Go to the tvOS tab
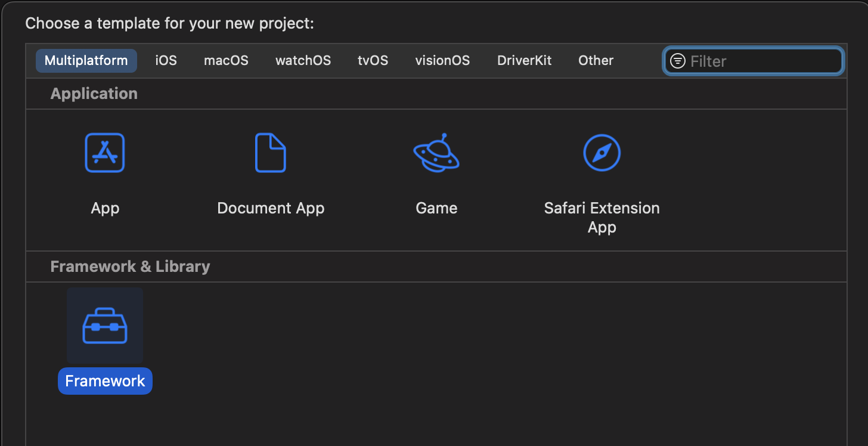The image size is (868, 446). (373, 61)
